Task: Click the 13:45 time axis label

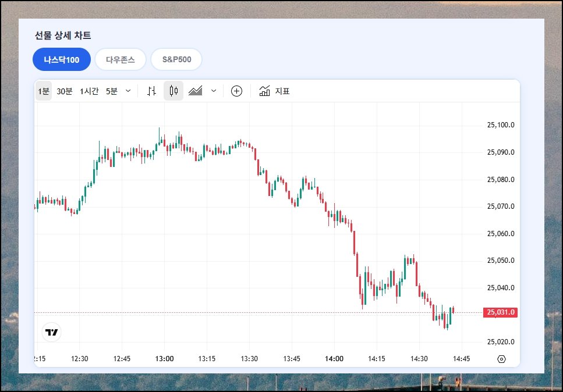Action: 292,359
